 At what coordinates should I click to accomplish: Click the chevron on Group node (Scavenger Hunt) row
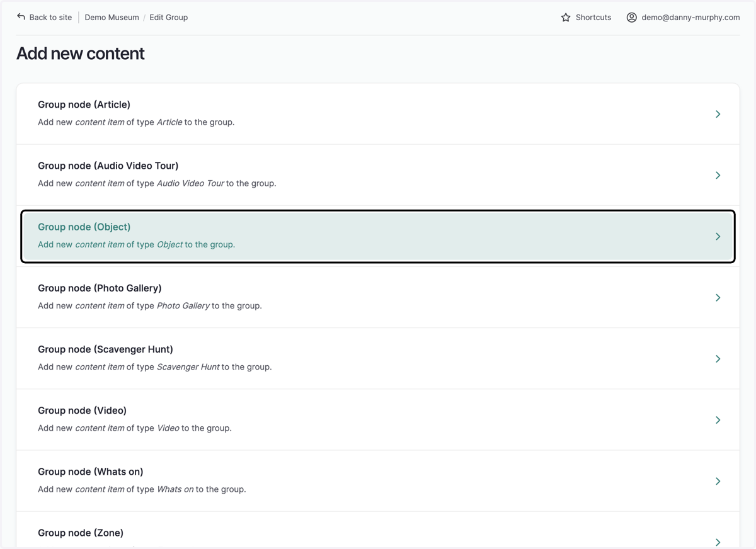pyautogui.click(x=718, y=358)
